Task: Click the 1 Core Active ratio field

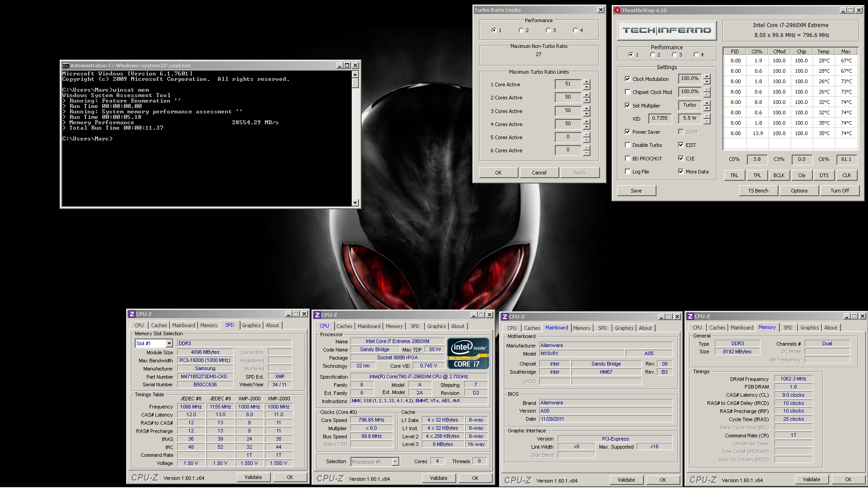Action: coord(568,84)
